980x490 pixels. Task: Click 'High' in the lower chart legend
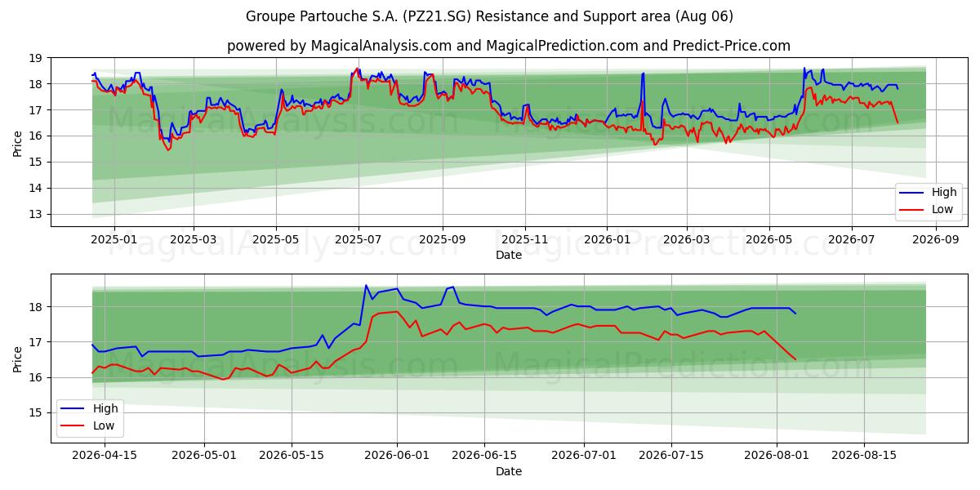coord(105,408)
